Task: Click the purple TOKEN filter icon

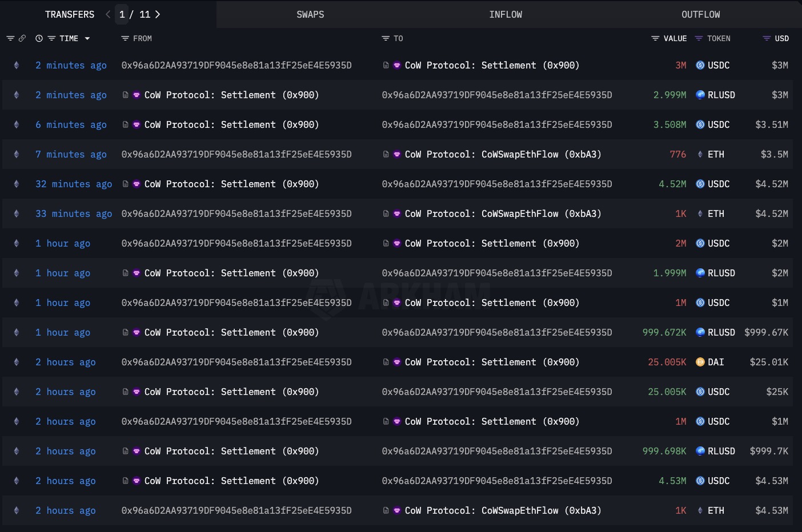Action: click(x=699, y=38)
